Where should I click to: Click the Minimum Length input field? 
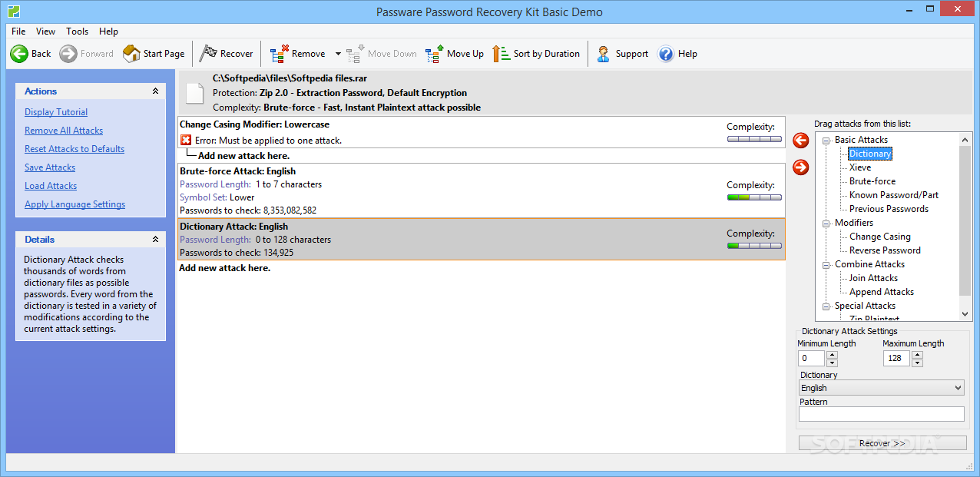[x=812, y=358]
